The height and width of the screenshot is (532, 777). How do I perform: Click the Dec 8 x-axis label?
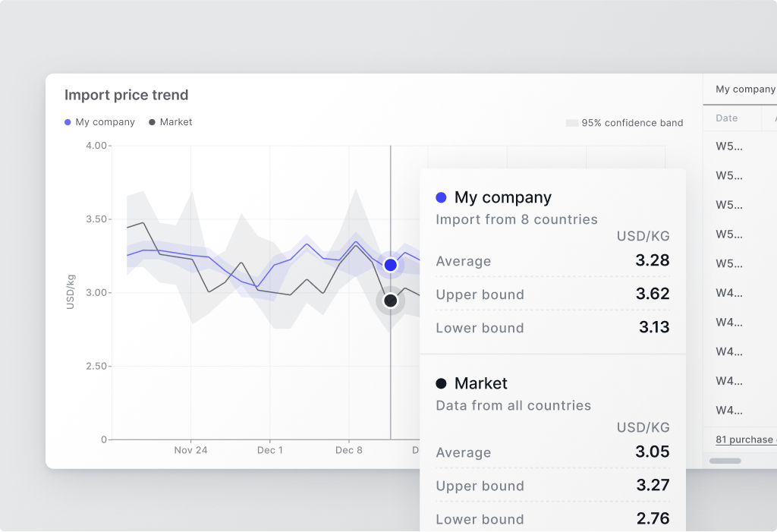[x=349, y=450]
